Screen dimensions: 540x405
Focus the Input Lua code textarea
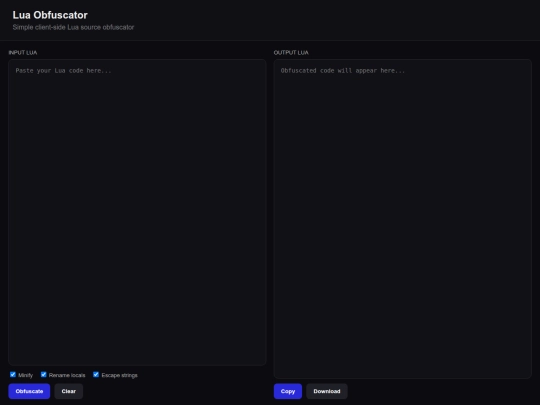(x=137, y=212)
